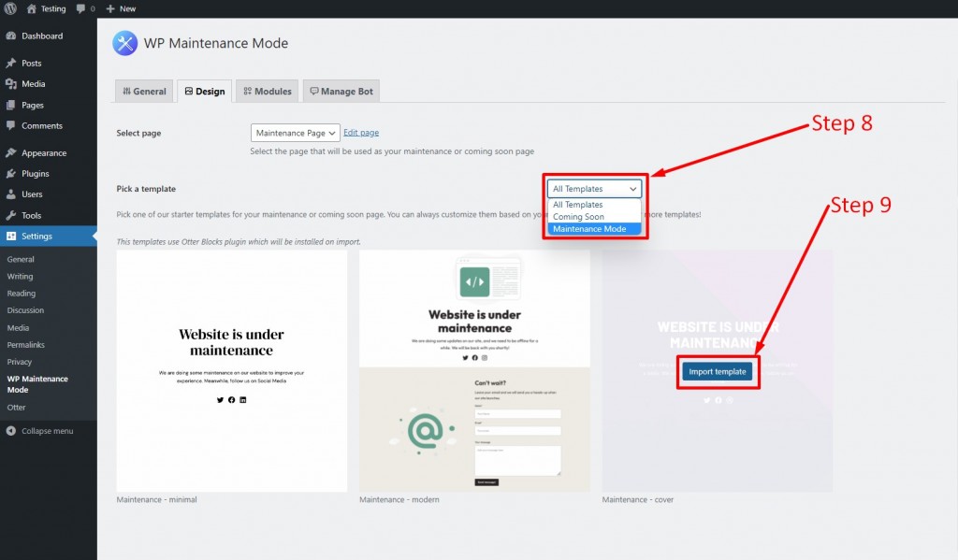Switch to the Manage Bot tab
Image resolution: width=958 pixels, height=560 pixels.
pyautogui.click(x=341, y=91)
